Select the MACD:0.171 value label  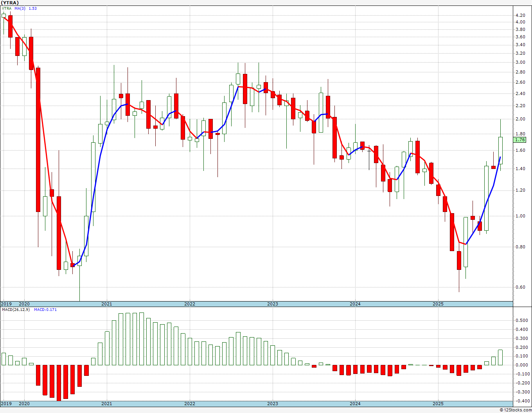(45, 309)
